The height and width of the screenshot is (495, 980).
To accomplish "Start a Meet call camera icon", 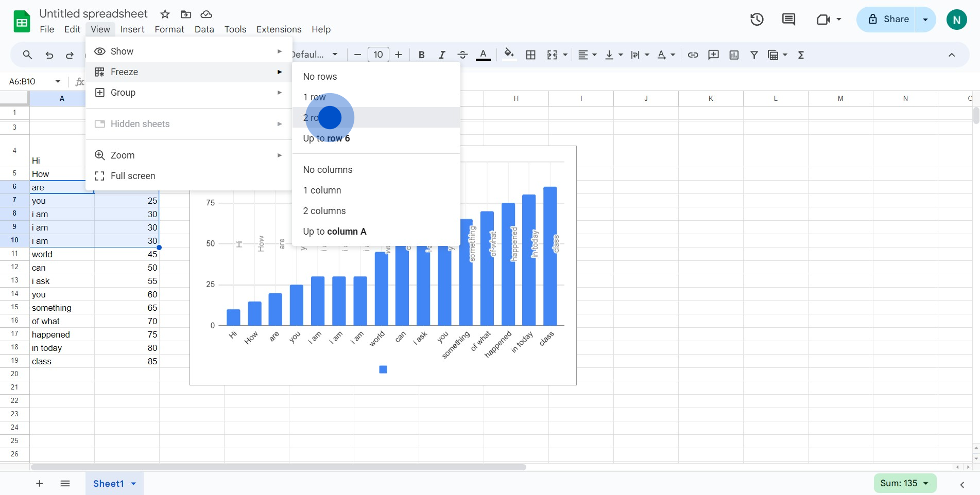I will click(823, 20).
